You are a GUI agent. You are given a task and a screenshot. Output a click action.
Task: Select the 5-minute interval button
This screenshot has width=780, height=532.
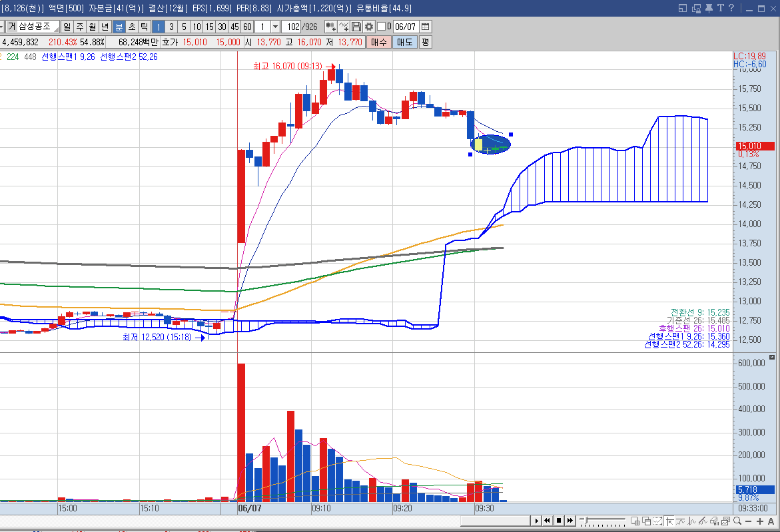184,27
